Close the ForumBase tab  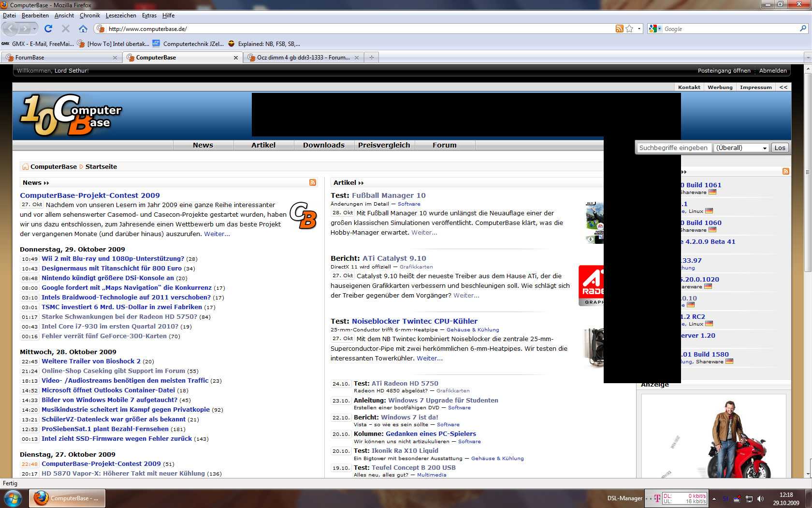(x=115, y=58)
